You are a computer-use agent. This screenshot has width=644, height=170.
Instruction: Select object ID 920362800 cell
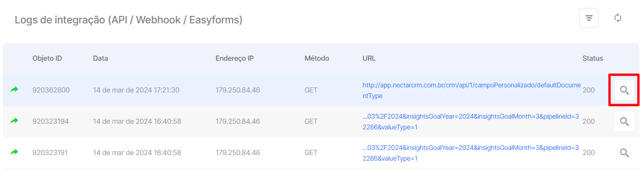pos(51,90)
